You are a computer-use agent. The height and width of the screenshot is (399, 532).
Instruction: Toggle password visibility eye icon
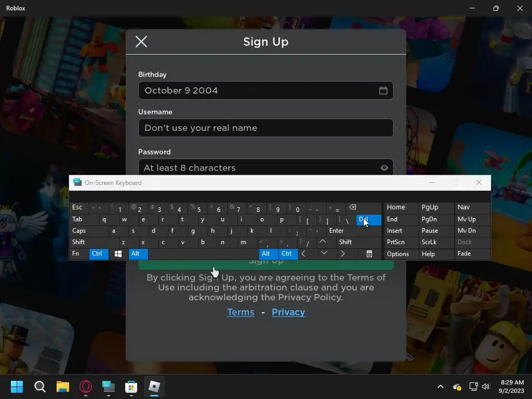pos(384,168)
